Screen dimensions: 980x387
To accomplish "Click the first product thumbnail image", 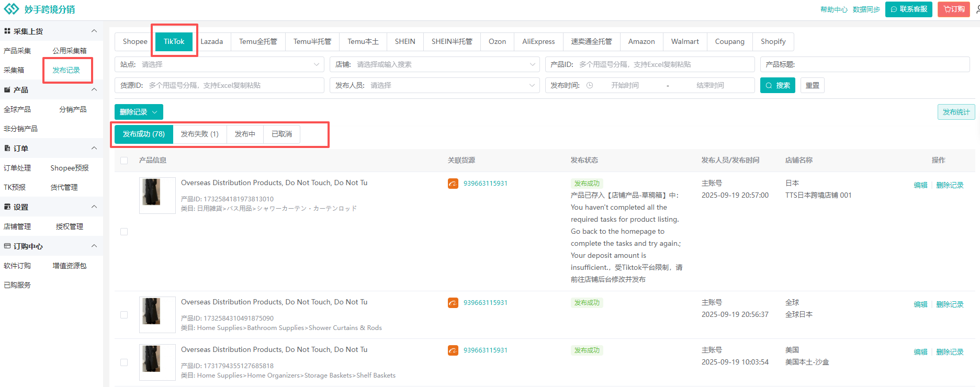I will tap(157, 195).
